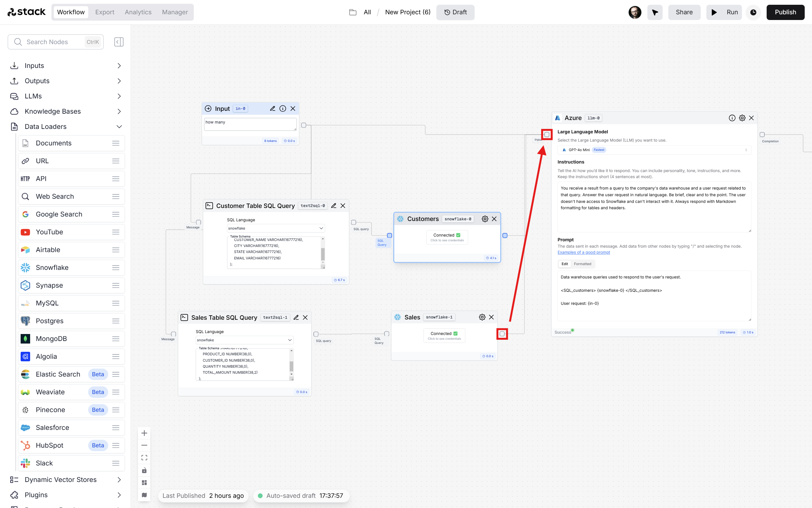Expand the Inputs category
This screenshot has height=508, width=812.
pyautogui.click(x=66, y=65)
